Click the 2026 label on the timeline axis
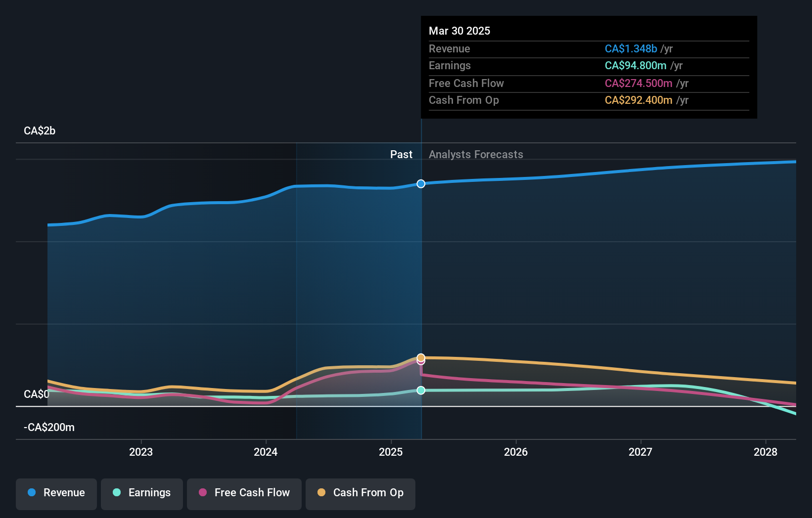This screenshot has height=518, width=812. [516, 452]
